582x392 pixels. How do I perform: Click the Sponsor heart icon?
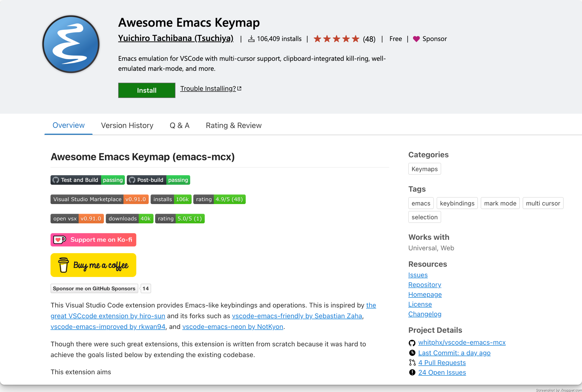click(x=416, y=39)
